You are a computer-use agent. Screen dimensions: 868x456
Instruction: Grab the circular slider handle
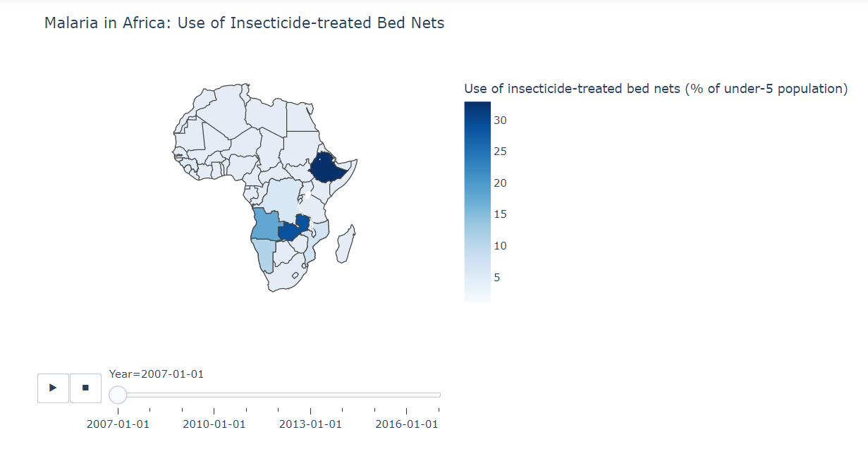[x=118, y=395]
